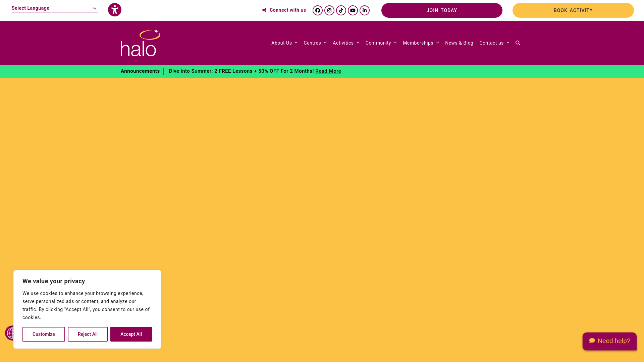Open the accessibility options icon
Viewport: 644px width, 362px height.
click(115, 10)
